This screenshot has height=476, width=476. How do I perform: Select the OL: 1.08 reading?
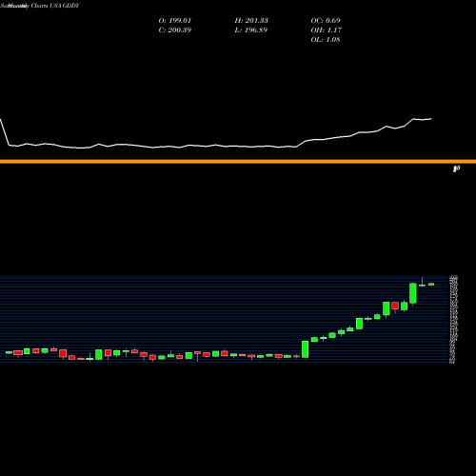point(326,40)
